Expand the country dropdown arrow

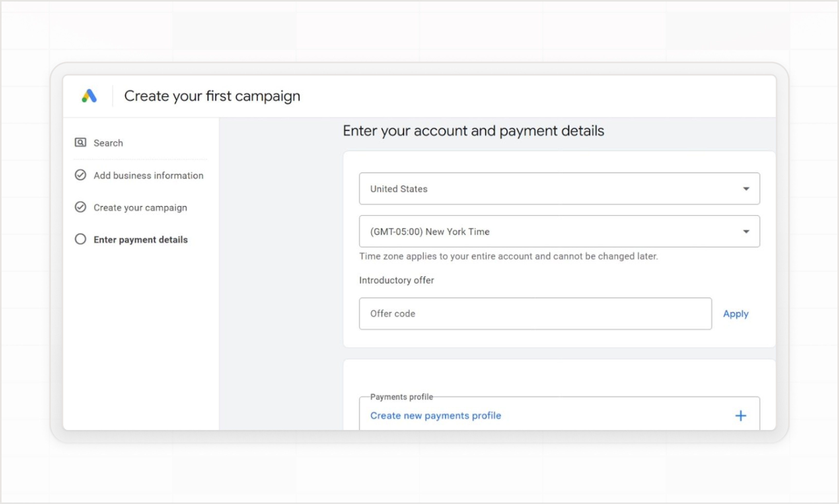[x=746, y=189]
